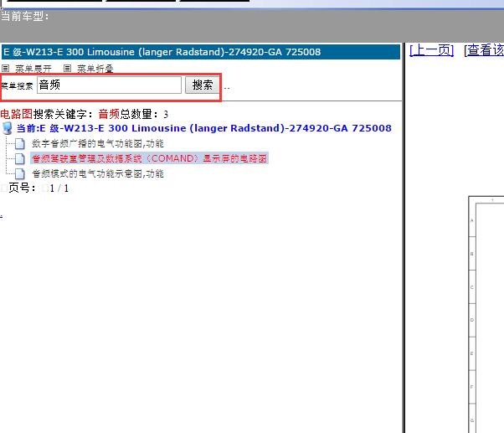This screenshot has width=504, height=433.
Task: Select the E 级-W213-E 300 Limousine header bar
Action: pos(201,52)
